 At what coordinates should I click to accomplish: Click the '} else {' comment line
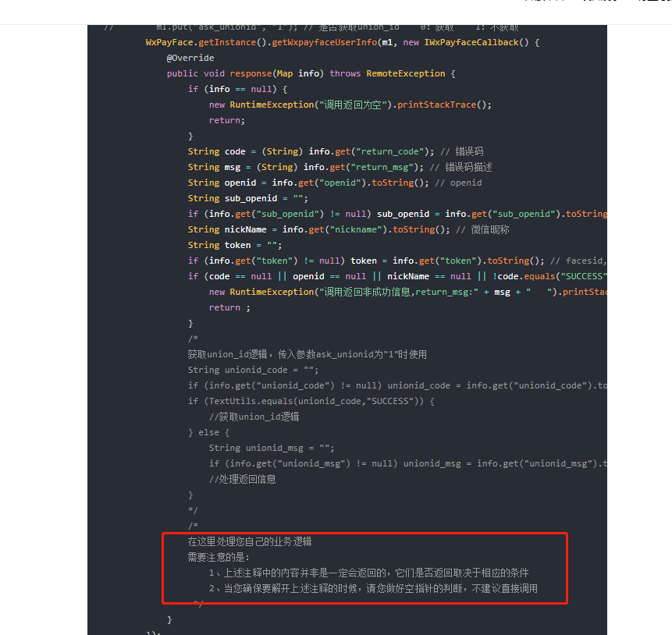pos(208,433)
